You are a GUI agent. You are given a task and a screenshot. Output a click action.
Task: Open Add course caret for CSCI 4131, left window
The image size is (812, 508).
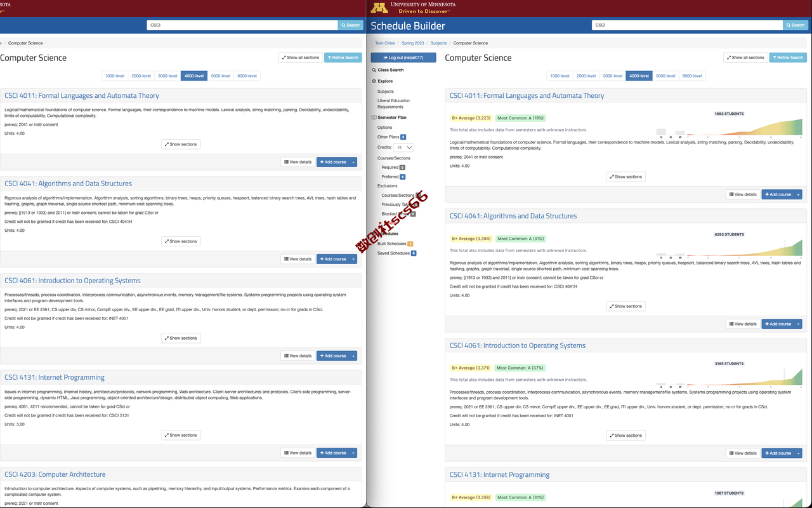[353, 453]
